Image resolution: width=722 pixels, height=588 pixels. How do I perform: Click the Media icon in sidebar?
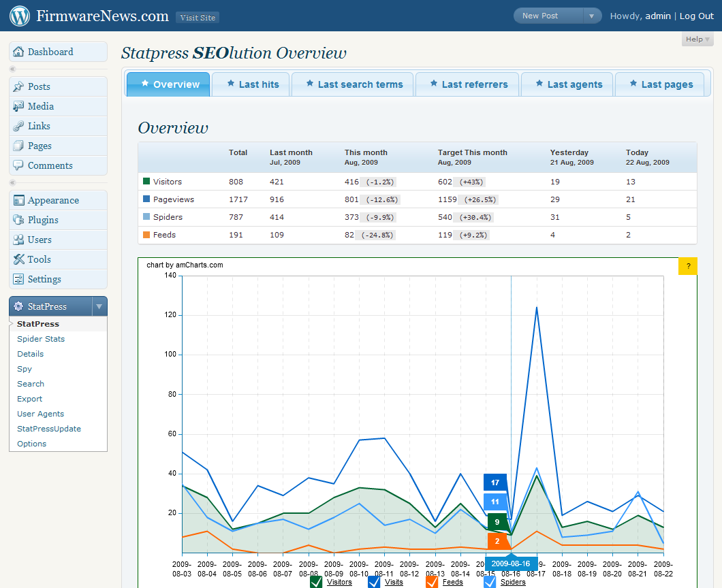pyautogui.click(x=18, y=107)
